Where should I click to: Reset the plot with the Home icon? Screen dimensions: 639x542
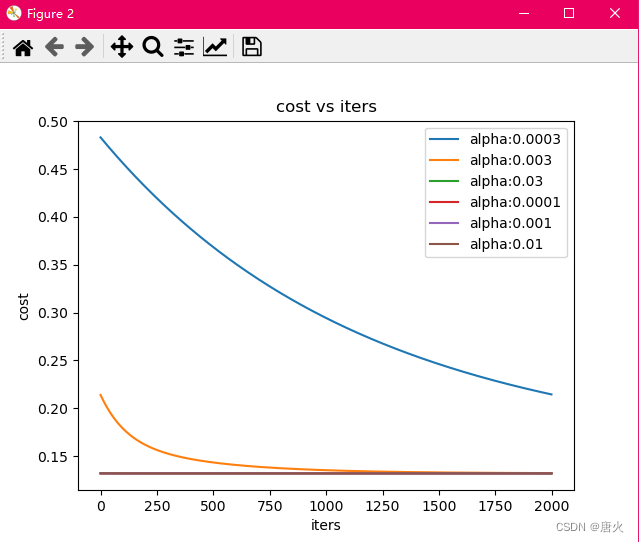[x=23, y=47]
